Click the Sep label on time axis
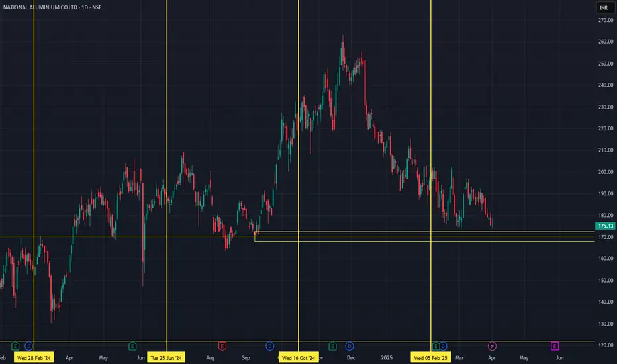The width and height of the screenshot is (617, 364). (246, 357)
